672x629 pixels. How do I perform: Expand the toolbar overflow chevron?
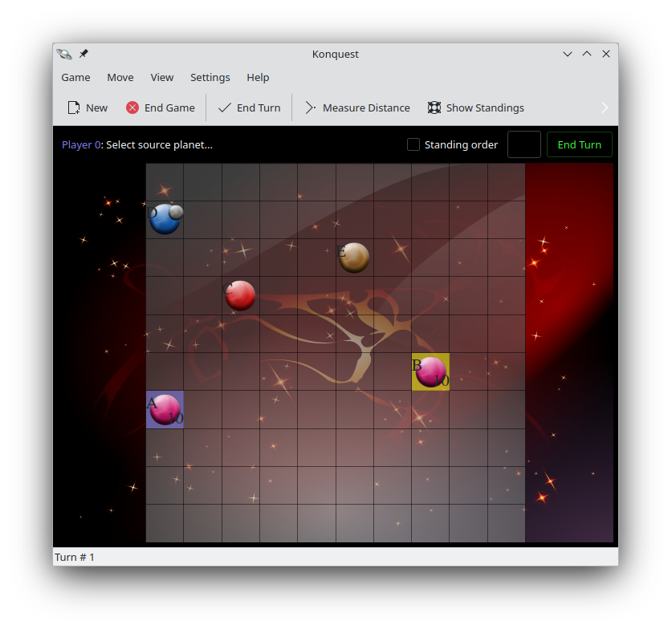[605, 108]
